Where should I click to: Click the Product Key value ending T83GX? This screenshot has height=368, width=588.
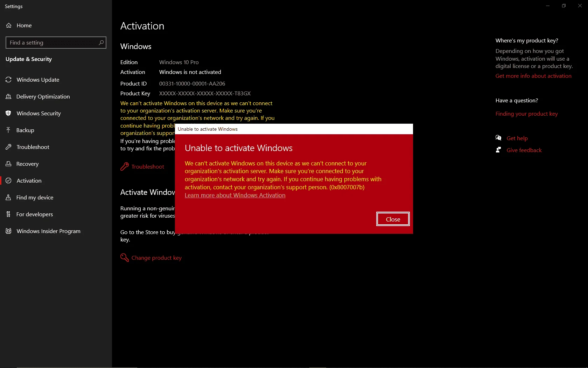pos(205,94)
